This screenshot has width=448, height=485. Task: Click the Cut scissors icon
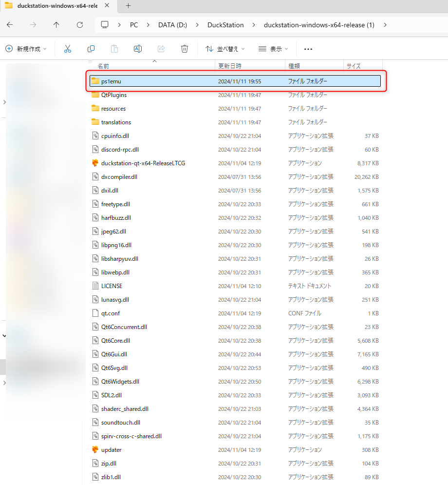(67, 49)
